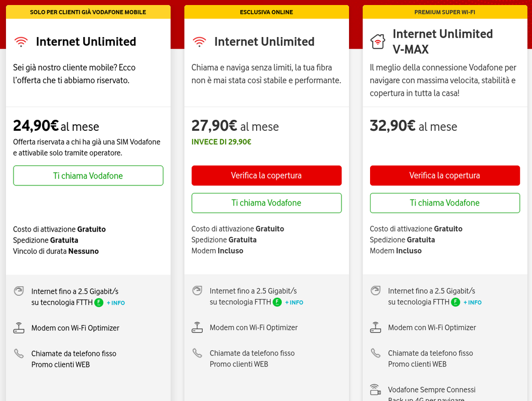Click the phone handset icon in the V-MAX card
The width and height of the screenshot is (532, 401).
(376, 353)
